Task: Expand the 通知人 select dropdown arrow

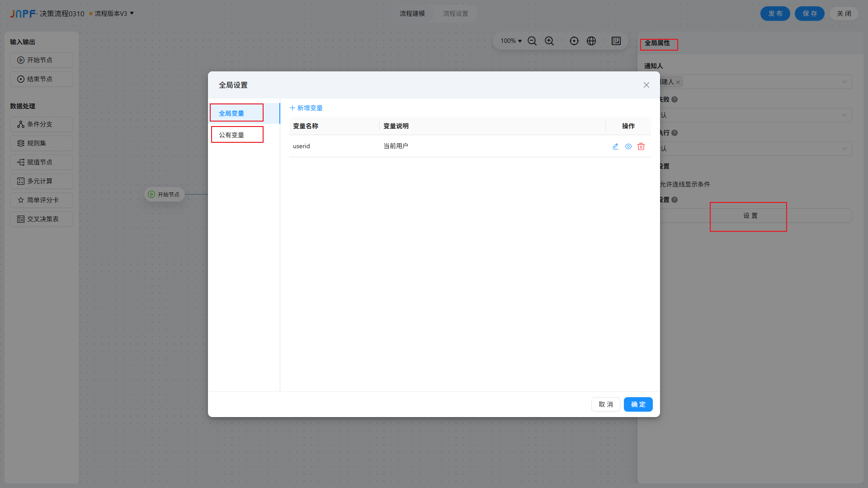Action: [844, 82]
